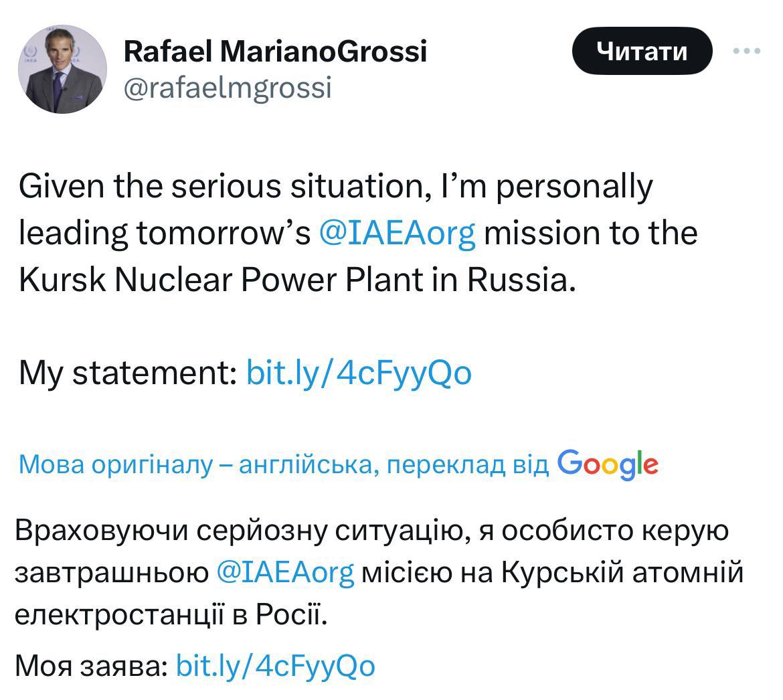Open the @IAEAorg mention in English tweet
Image resolution: width=783 pixels, height=700 pixels.
(x=398, y=233)
